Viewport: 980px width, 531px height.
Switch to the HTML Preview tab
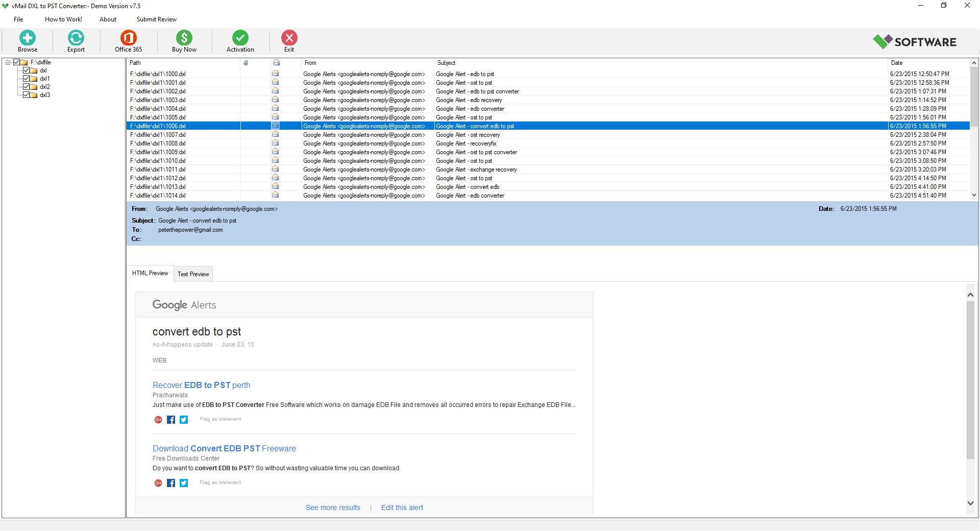(x=150, y=273)
